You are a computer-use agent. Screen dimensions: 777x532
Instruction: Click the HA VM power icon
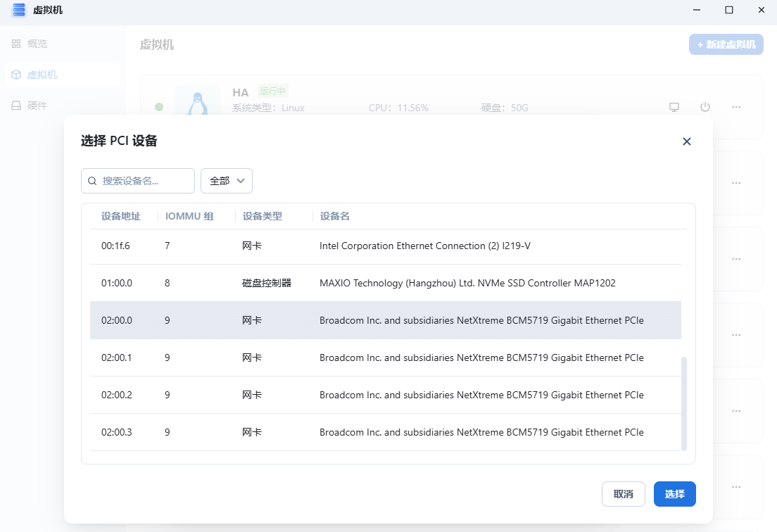[x=705, y=107]
